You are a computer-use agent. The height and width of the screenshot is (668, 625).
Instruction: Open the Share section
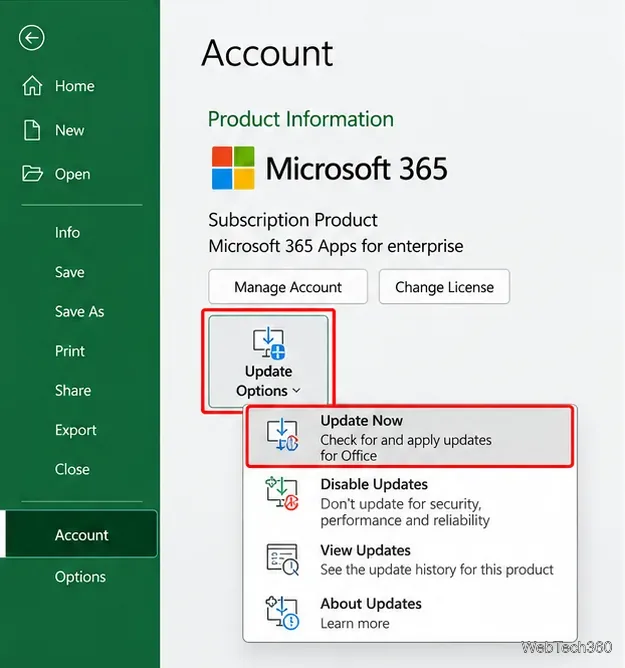(73, 391)
